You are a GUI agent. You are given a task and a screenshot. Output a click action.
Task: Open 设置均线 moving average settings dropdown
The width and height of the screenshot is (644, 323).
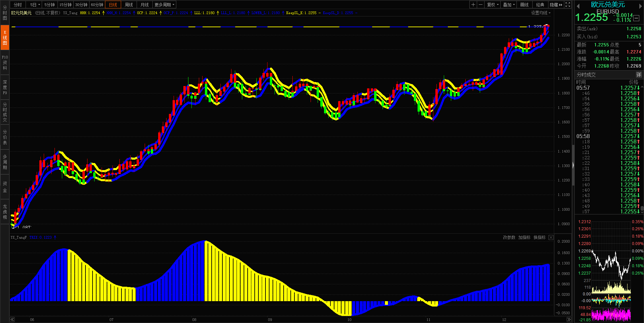tap(541, 13)
